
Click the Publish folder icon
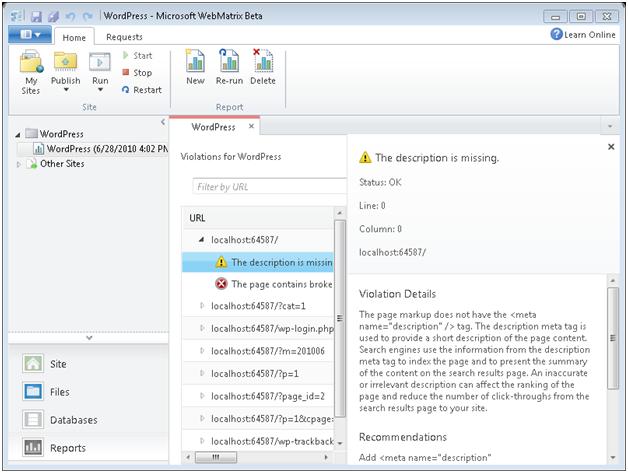pyautogui.click(x=66, y=61)
